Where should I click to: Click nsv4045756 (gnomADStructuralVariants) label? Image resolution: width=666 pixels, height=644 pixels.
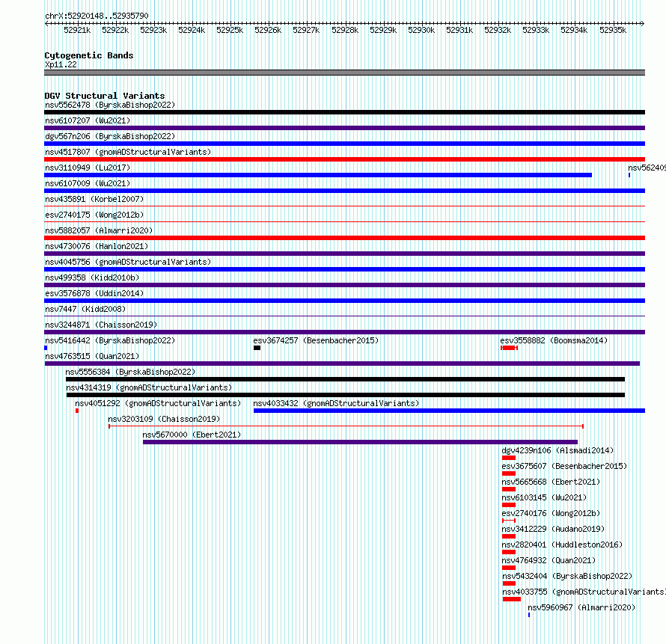(128, 262)
